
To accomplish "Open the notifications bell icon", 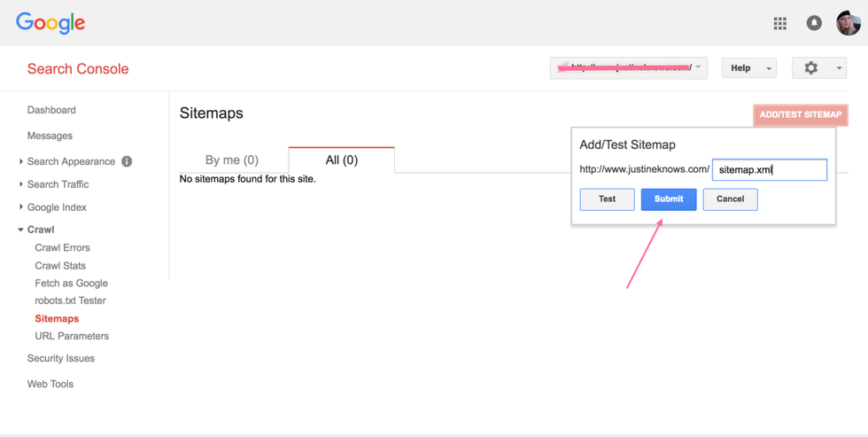I will click(814, 23).
